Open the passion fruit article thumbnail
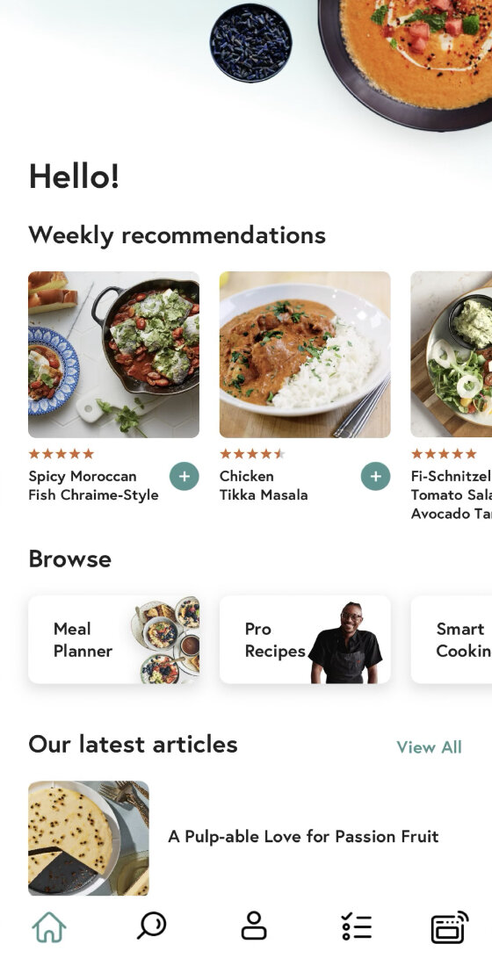 tap(89, 838)
